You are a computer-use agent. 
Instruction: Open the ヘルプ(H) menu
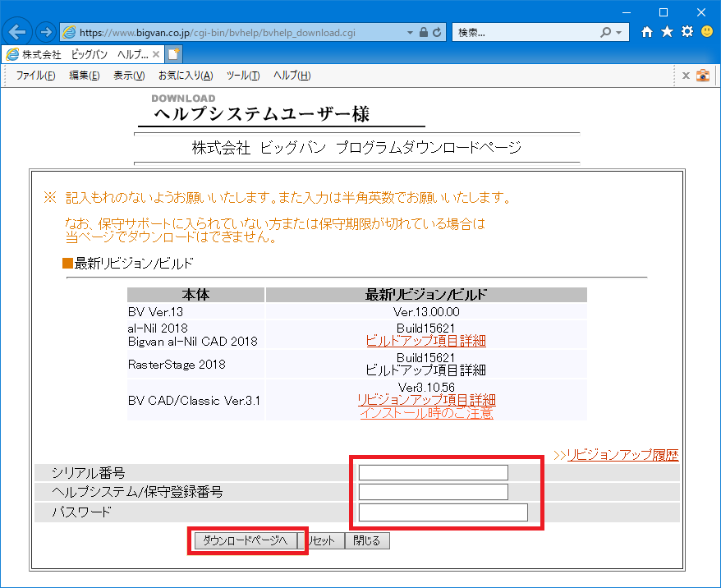pos(292,76)
